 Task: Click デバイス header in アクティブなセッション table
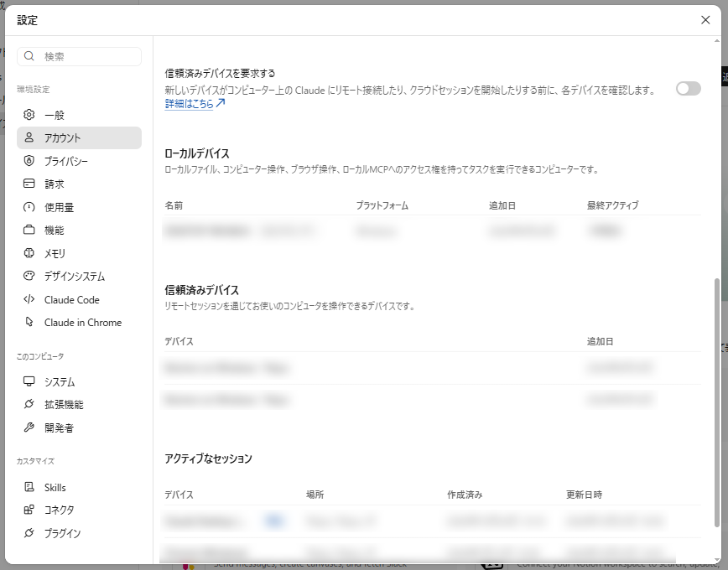(x=179, y=495)
